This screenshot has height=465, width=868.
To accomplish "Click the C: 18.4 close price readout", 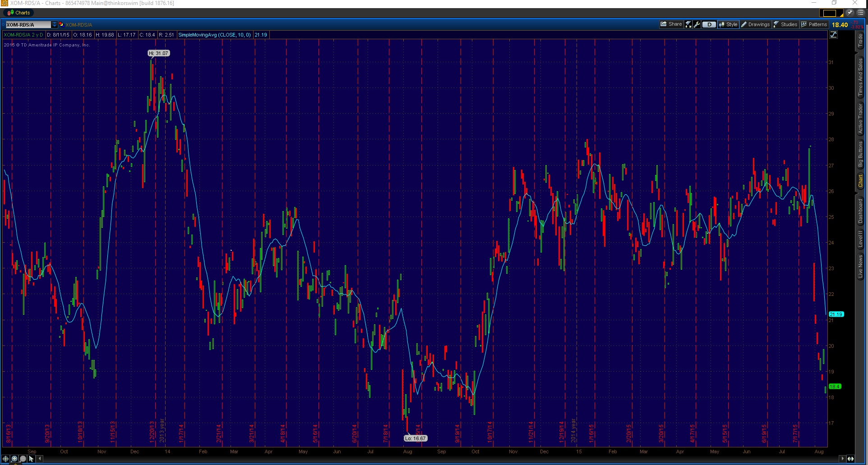I will [147, 35].
